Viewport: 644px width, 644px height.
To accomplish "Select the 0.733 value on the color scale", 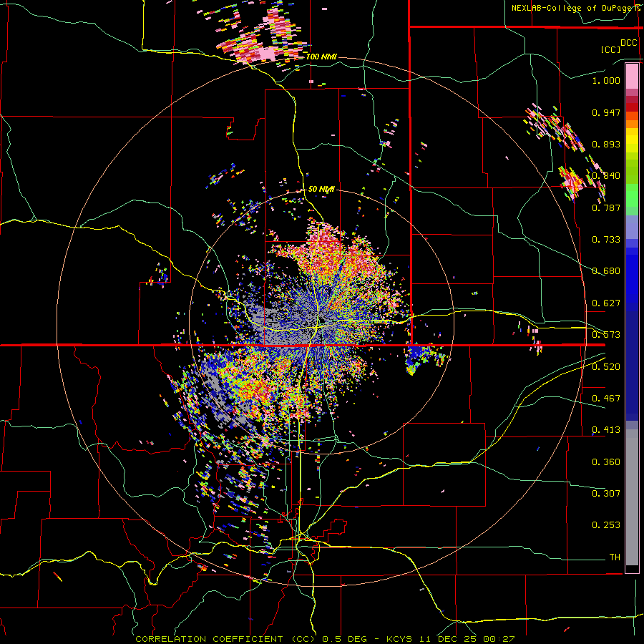I will (x=606, y=239).
